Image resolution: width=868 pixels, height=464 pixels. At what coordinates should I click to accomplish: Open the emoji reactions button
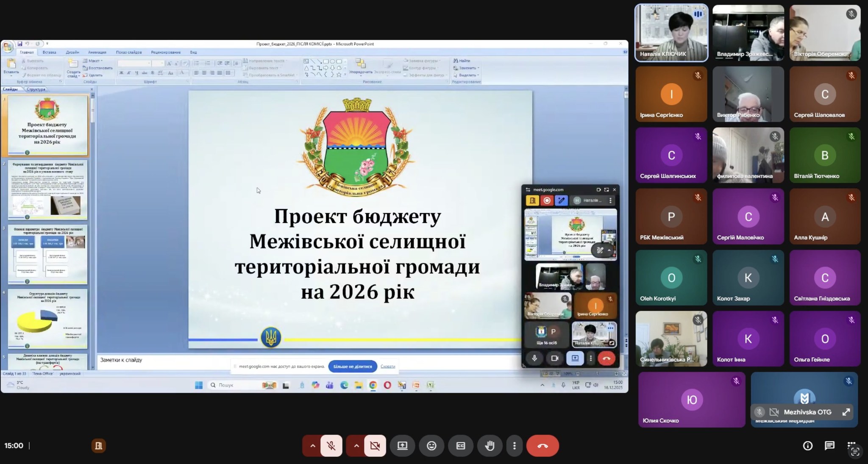(431, 446)
